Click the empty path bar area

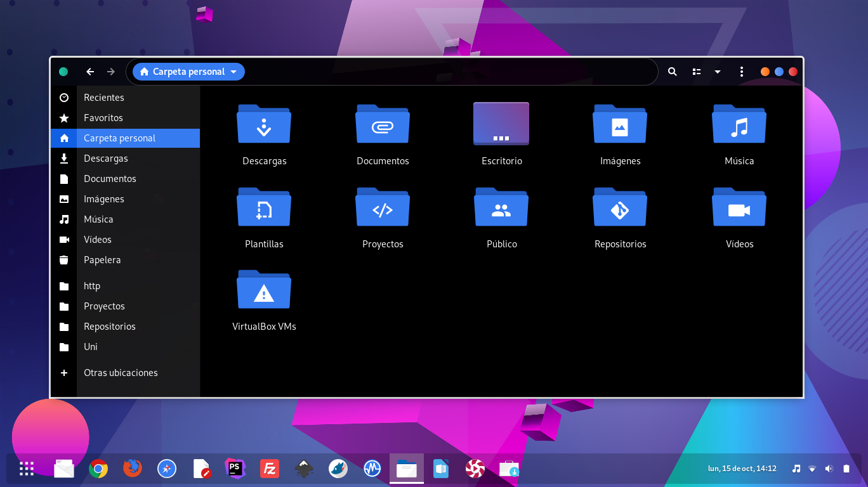tap(450, 72)
